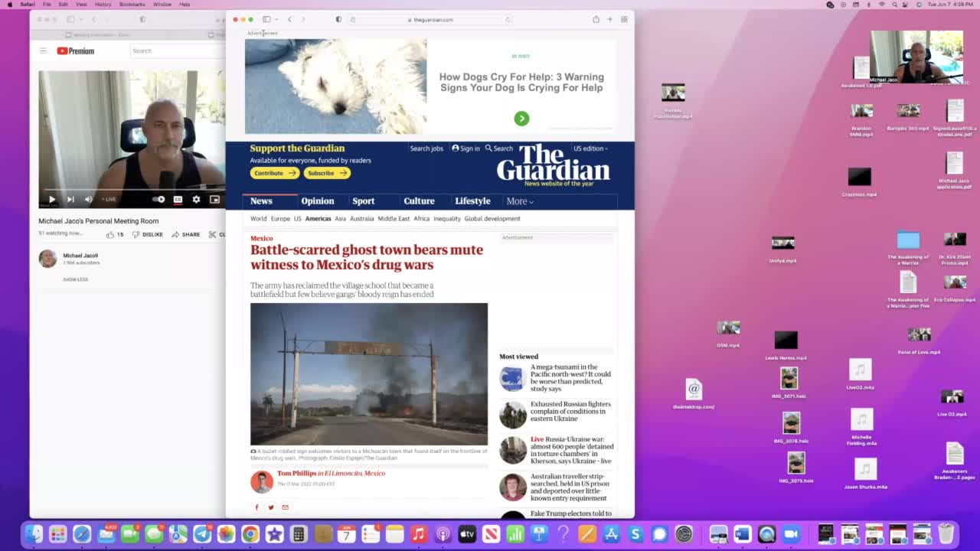Mute the YouTube player volume
This screenshot has width=980, height=551.
[88, 199]
